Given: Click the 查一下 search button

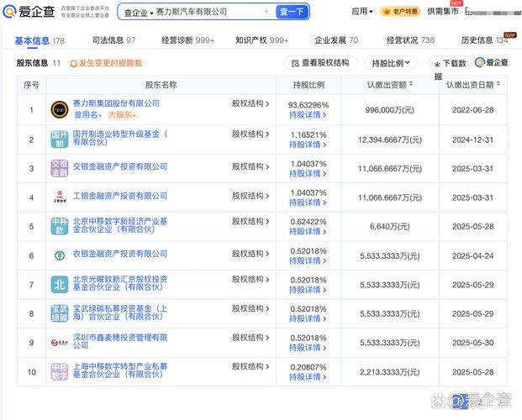Looking at the screenshot, I should pyautogui.click(x=292, y=12).
